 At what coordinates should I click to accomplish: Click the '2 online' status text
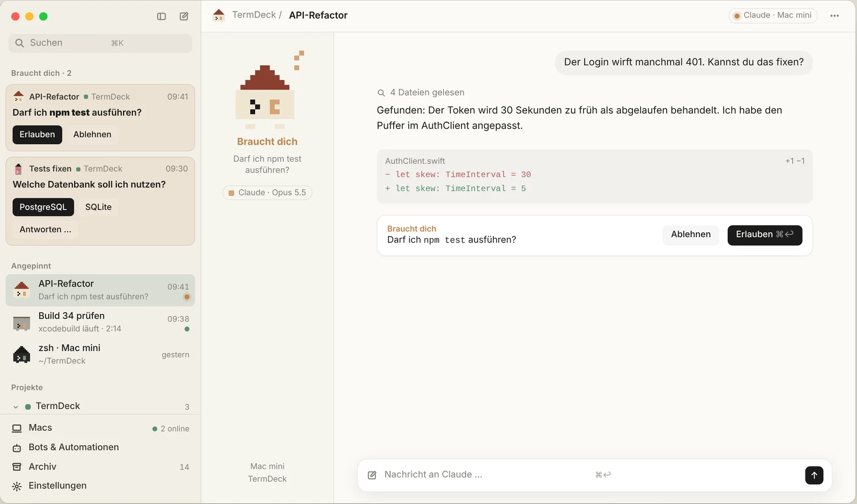point(175,429)
